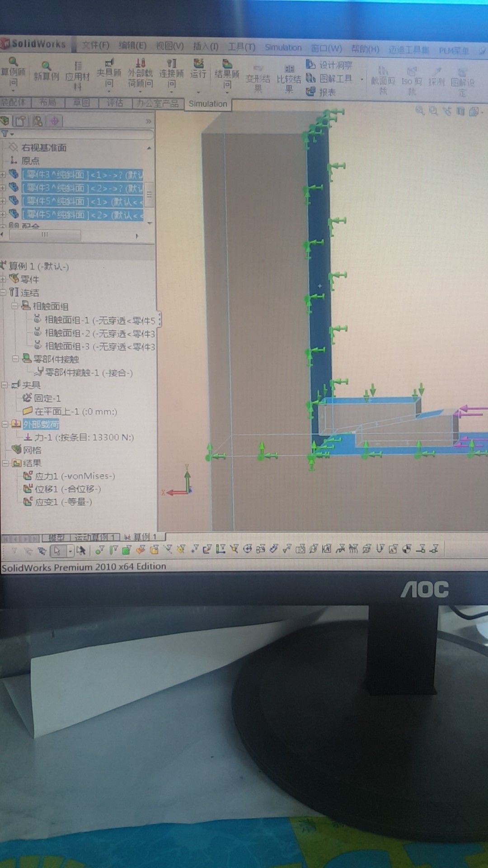Open the 编辑(E) menu

pos(132,46)
